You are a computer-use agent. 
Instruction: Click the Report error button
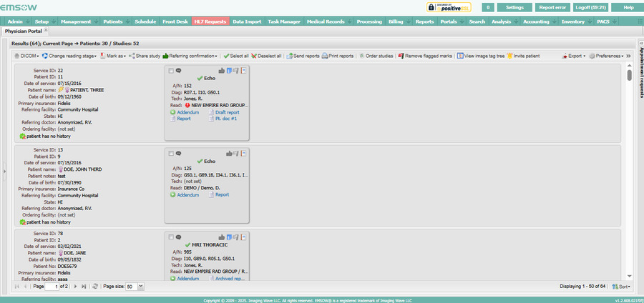(552, 7)
